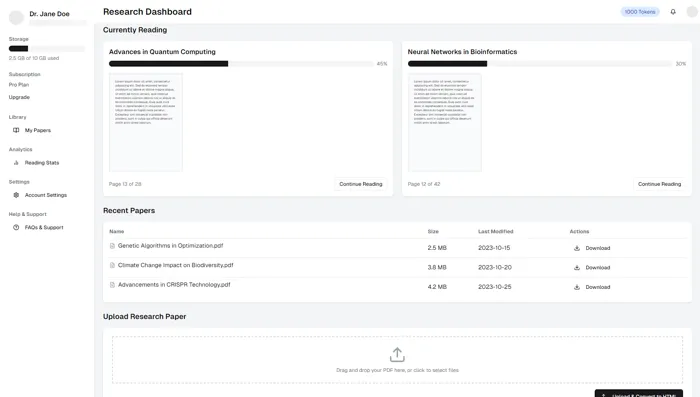Open the Neural Networks page thumbnail
700x397 pixels.
point(445,122)
